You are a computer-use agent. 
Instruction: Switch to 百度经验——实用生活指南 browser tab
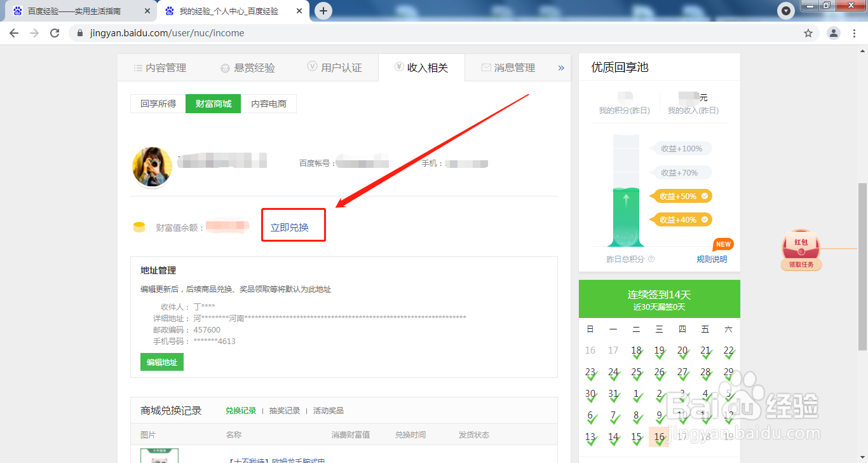pos(79,11)
